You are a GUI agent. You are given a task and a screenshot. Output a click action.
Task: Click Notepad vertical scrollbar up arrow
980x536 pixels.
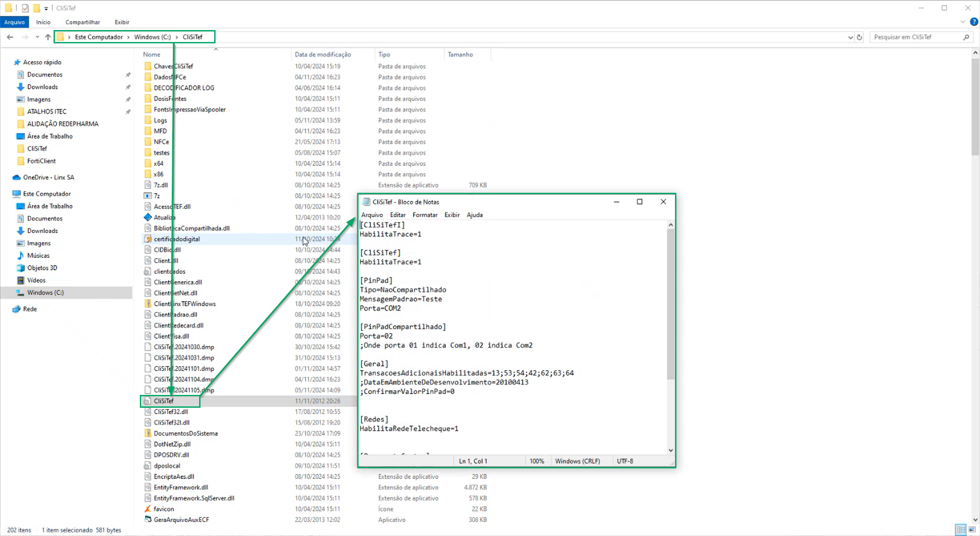[671, 225]
